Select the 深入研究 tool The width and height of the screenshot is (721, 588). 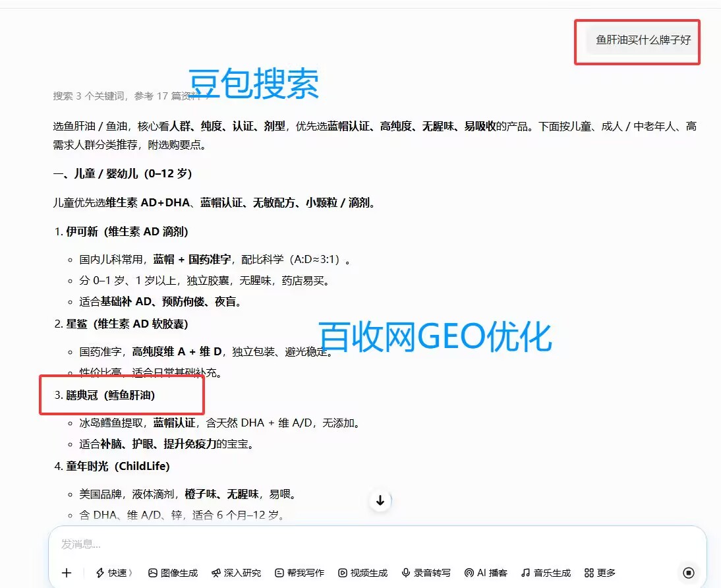(x=236, y=573)
